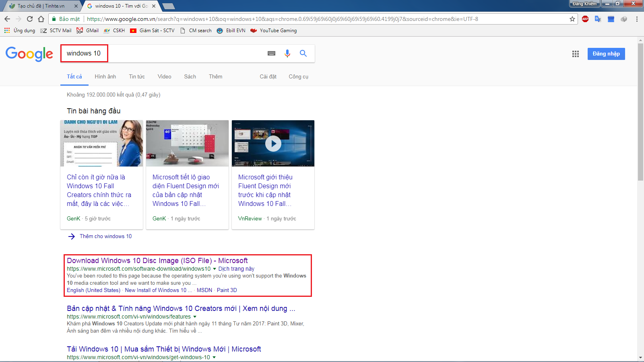644x362 pixels.
Task: Switch to the Tạo chủ đề | Tinhte.vn tab
Action: [x=40, y=6]
